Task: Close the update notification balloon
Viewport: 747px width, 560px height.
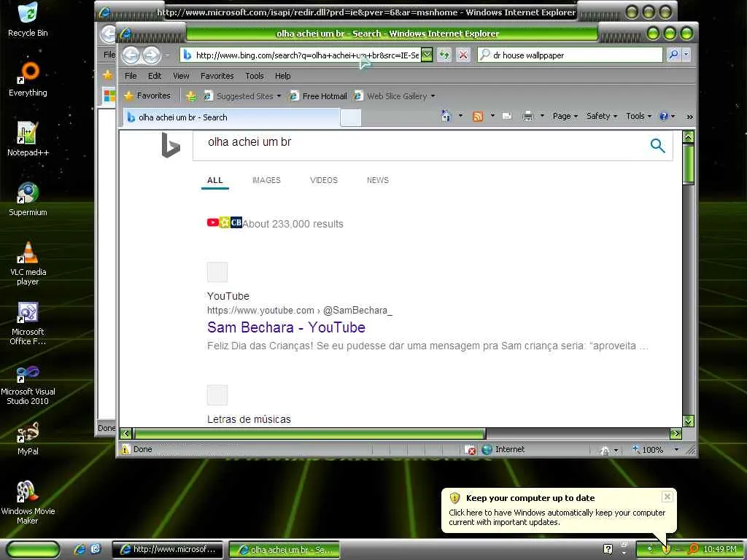Action: 667,497
